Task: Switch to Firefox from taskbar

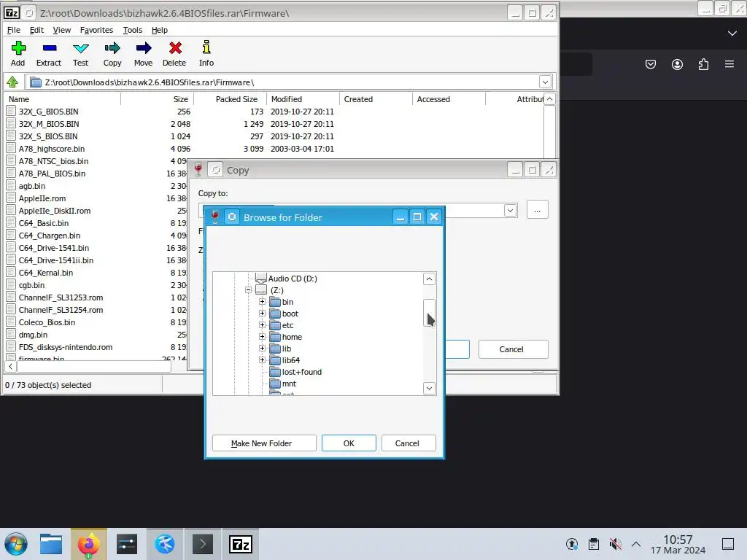Action: pyautogui.click(x=88, y=544)
